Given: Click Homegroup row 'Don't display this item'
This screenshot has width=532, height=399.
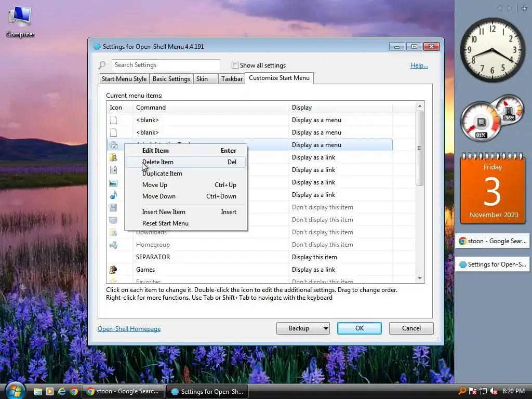Looking at the screenshot, I should coord(322,245).
